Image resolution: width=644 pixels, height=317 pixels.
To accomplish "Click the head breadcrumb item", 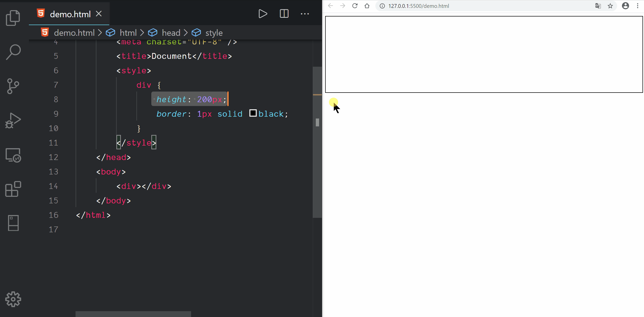I will (171, 33).
